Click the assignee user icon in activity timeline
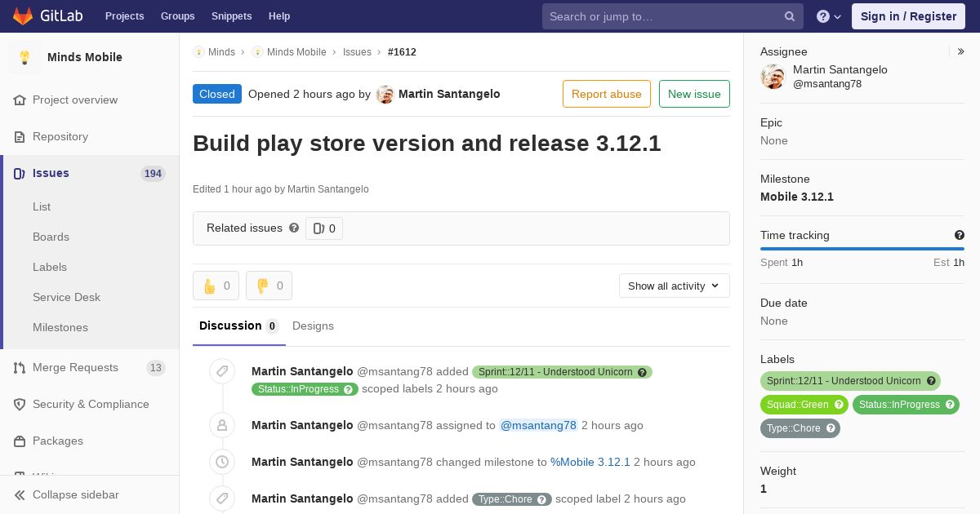Image resolution: width=980 pixels, height=514 pixels. (x=222, y=425)
